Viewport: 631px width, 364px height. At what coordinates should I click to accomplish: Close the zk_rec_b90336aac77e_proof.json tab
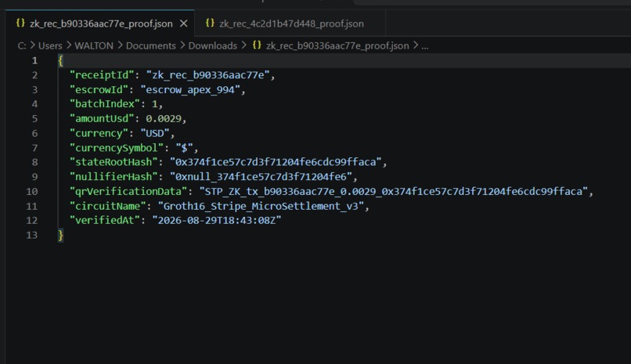click(x=183, y=23)
